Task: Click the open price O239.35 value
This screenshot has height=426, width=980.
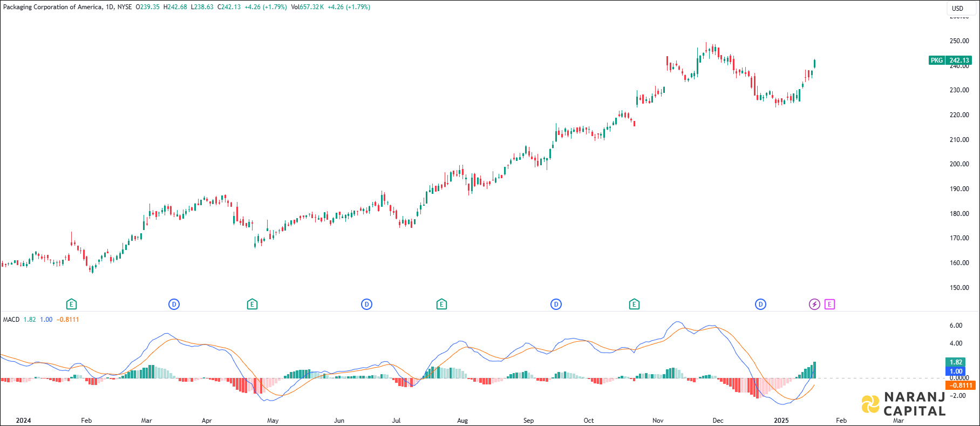Action: pos(147,7)
